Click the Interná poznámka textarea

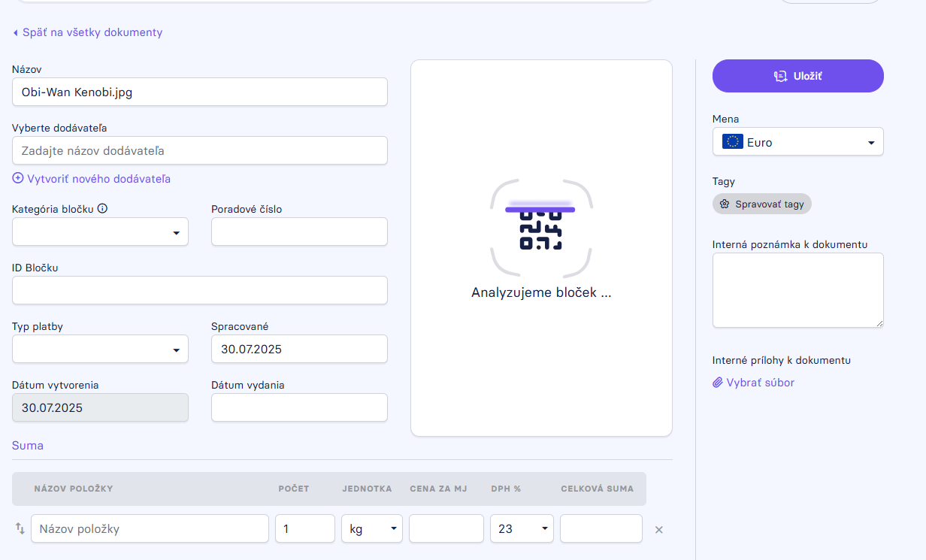(x=798, y=290)
